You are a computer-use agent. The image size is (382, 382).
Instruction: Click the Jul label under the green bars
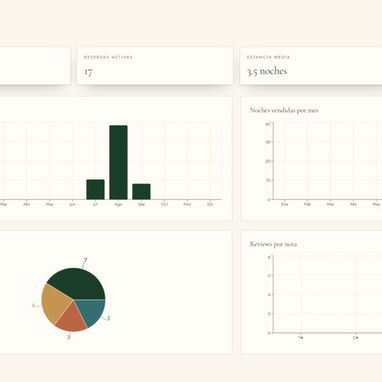click(95, 204)
